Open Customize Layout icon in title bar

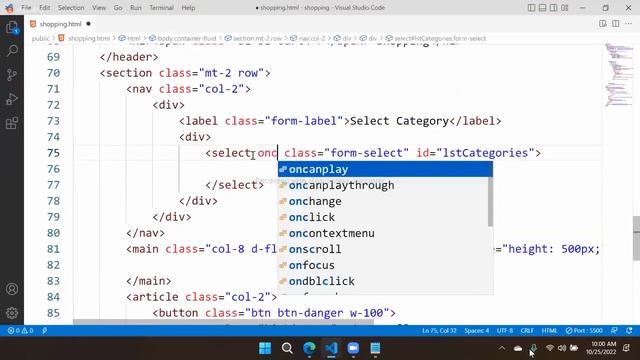point(564,8)
